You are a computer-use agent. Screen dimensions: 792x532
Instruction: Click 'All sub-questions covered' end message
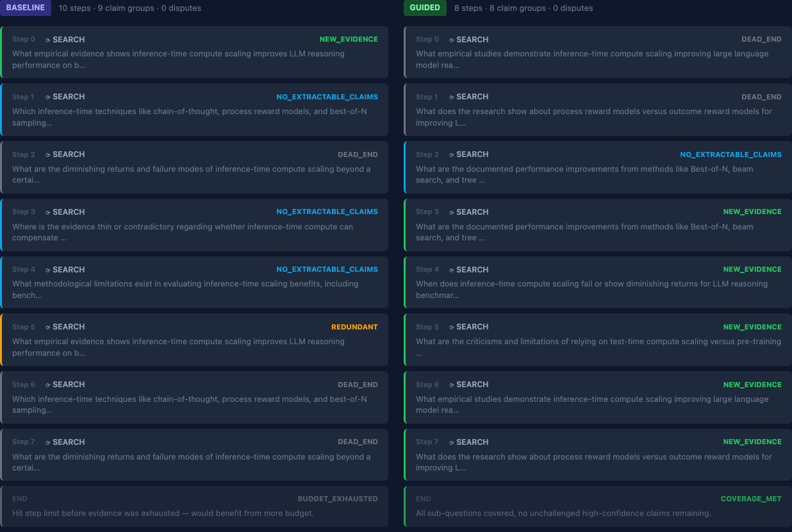click(x=563, y=513)
